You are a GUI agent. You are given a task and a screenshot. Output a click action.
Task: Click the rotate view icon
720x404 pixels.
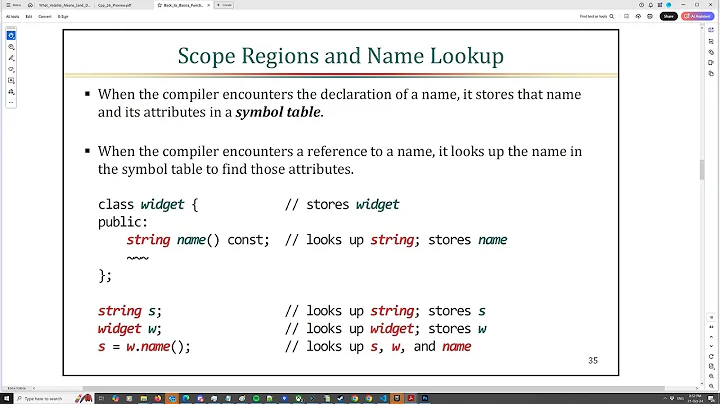tap(711, 356)
